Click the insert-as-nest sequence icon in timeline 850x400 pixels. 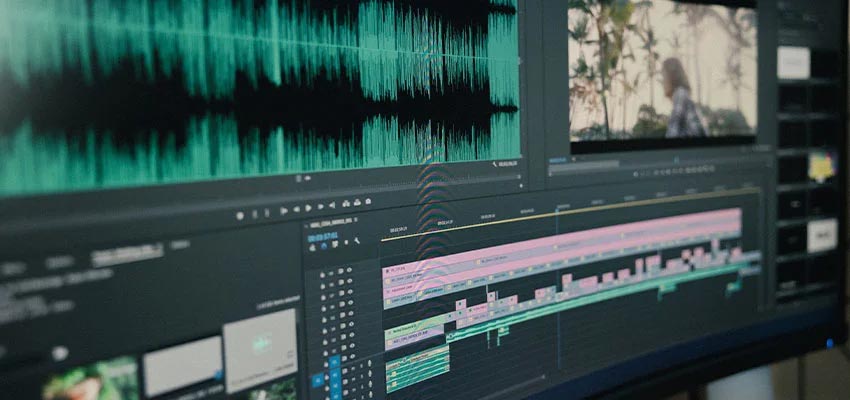312,247
